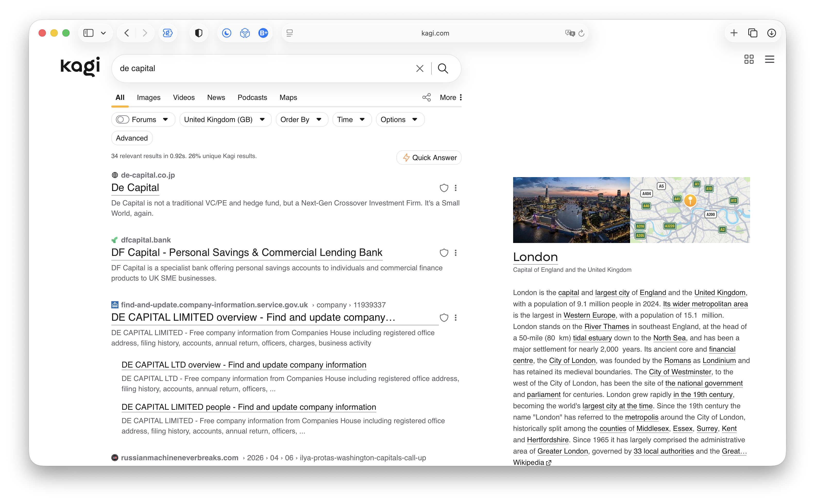Viewport: 815px width, 504px height.
Task: Open the Options dropdown
Action: 400,120
